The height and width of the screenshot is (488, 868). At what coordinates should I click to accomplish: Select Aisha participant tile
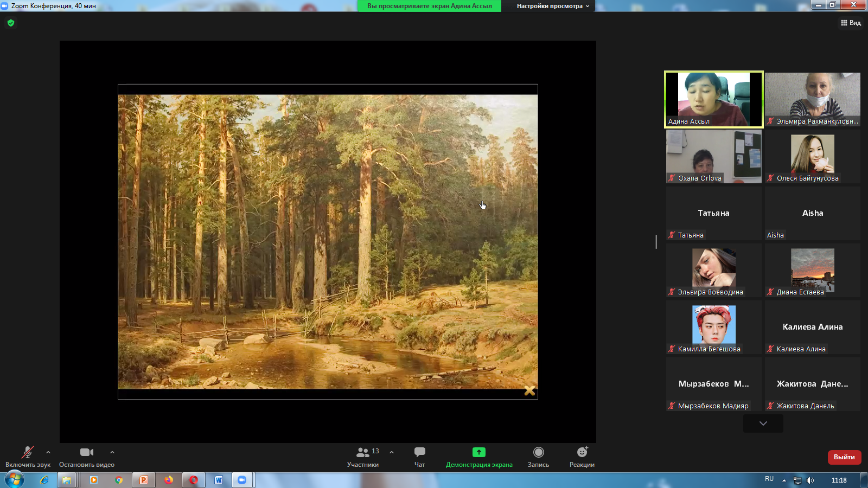coord(813,213)
